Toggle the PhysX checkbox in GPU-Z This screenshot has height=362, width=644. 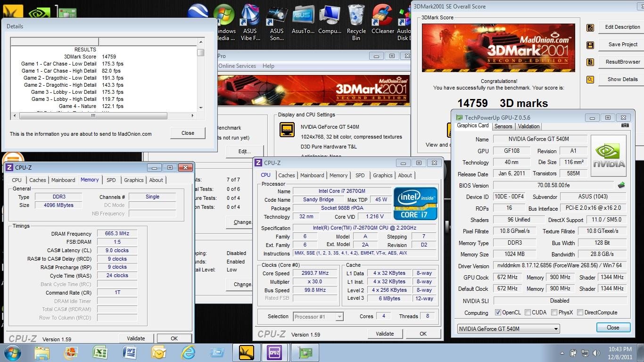coord(553,313)
